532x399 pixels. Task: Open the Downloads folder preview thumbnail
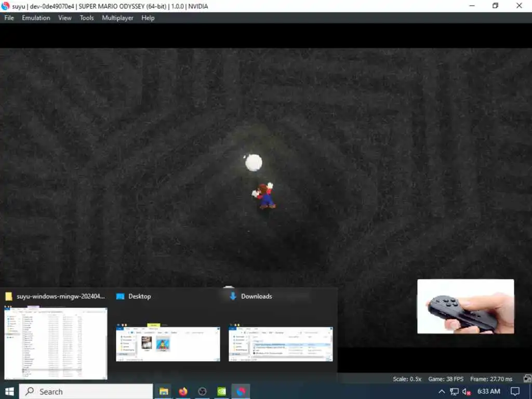(281, 343)
